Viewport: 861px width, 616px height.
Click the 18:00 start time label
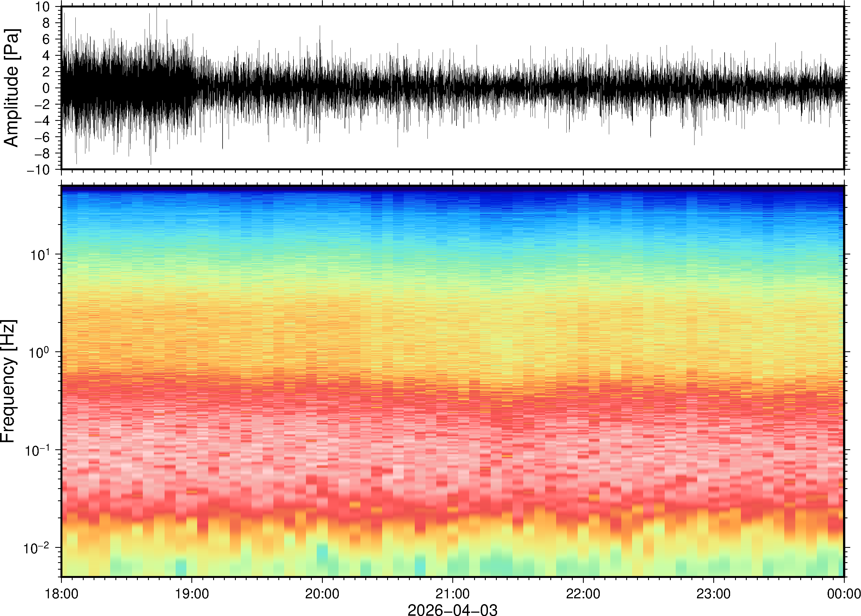[x=62, y=593]
